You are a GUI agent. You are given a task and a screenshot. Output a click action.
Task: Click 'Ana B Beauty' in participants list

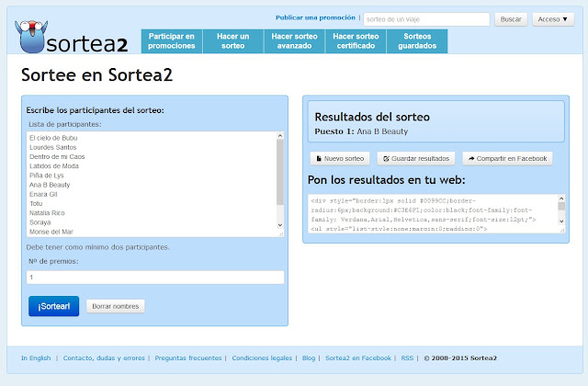[50, 185]
